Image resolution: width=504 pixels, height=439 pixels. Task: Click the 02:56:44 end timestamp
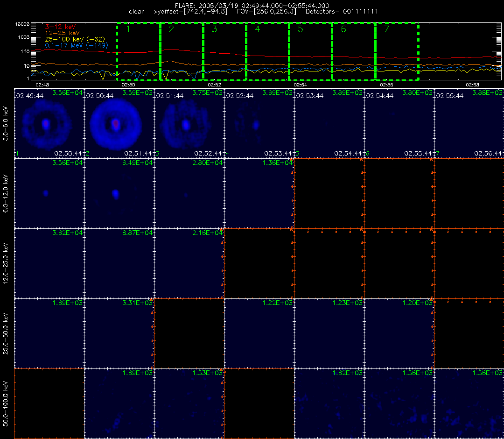point(488,154)
